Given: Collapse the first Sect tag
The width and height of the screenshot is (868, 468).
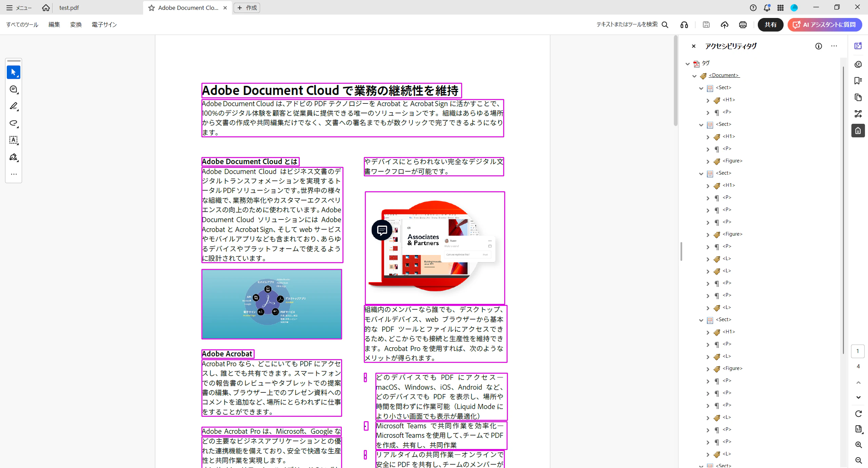Looking at the screenshot, I should (701, 88).
